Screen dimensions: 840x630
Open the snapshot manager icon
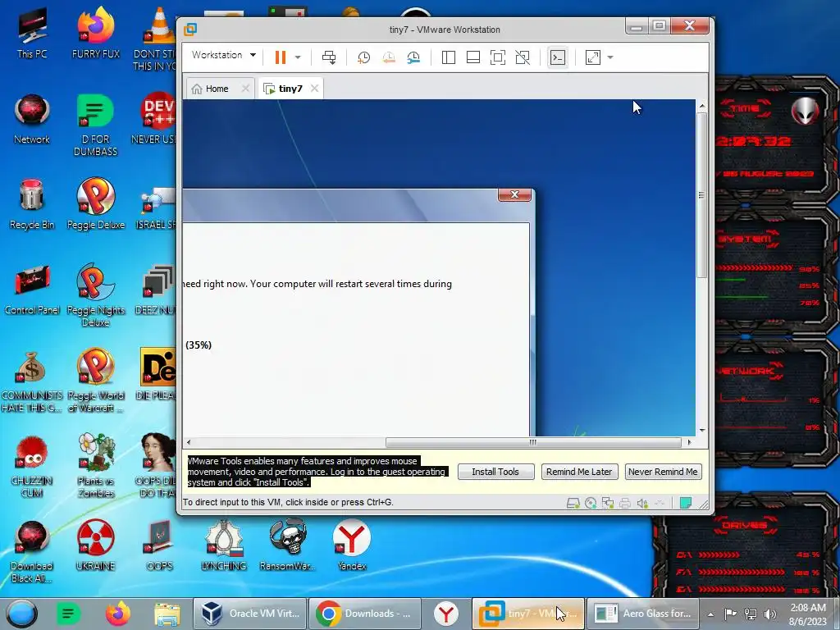[x=413, y=57]
